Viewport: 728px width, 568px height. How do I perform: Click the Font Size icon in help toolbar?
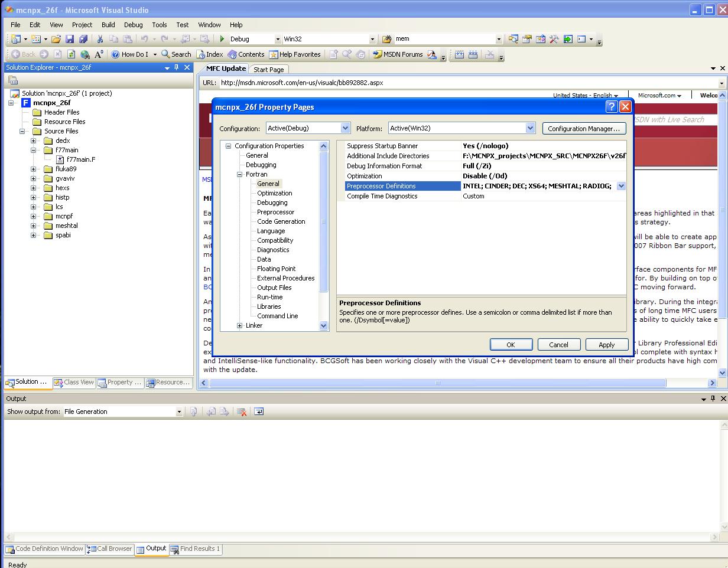[x=99, y=54]
